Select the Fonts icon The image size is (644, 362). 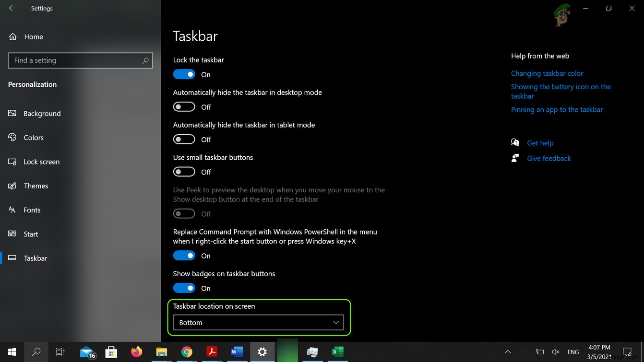(x=12, y=210)
